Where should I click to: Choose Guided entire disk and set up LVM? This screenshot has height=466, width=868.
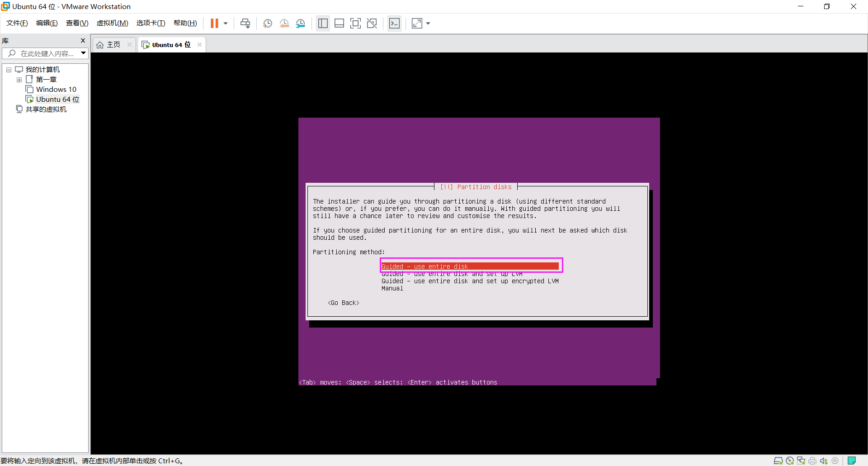452,274
